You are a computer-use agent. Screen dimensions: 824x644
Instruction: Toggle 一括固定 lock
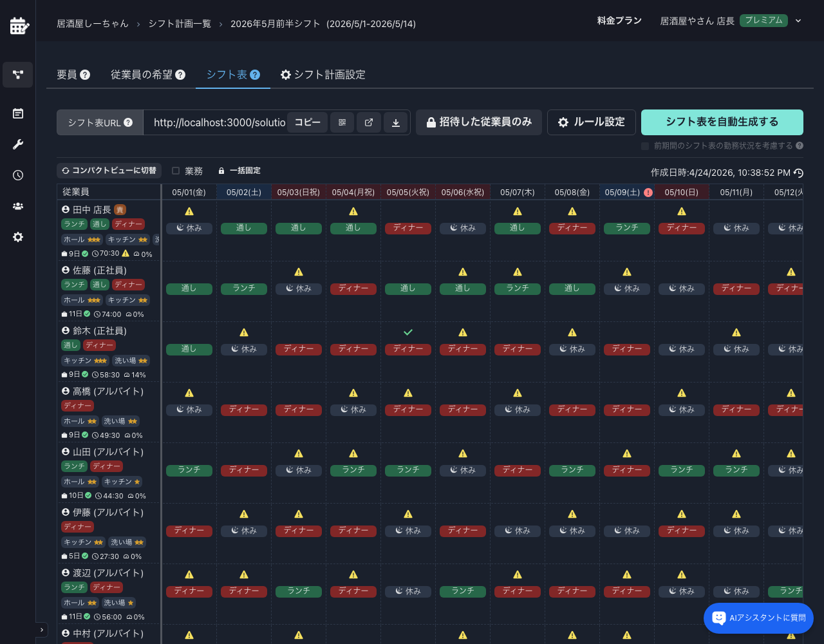click(x=239, y=171)
